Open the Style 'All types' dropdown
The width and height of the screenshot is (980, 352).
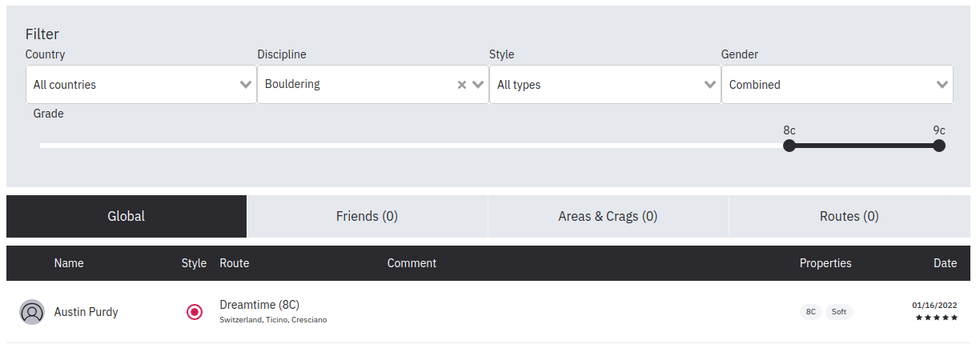pos(605,85)
